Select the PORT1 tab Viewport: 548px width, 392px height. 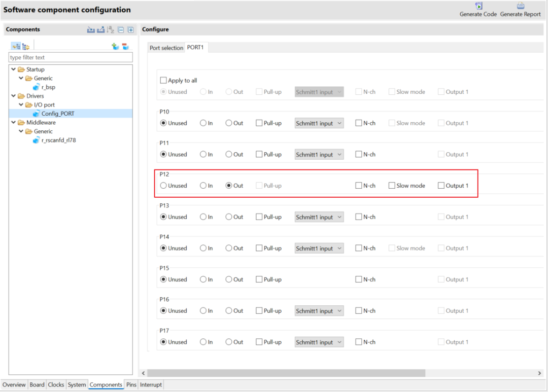[x=195, y=47]
